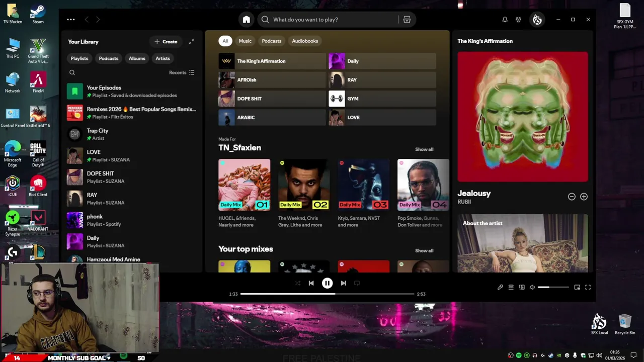The height and width of the screenshot is (362, 644).
Task: Open Daily Mix 04 Pop Smoke card
Action: click(423, 194)
